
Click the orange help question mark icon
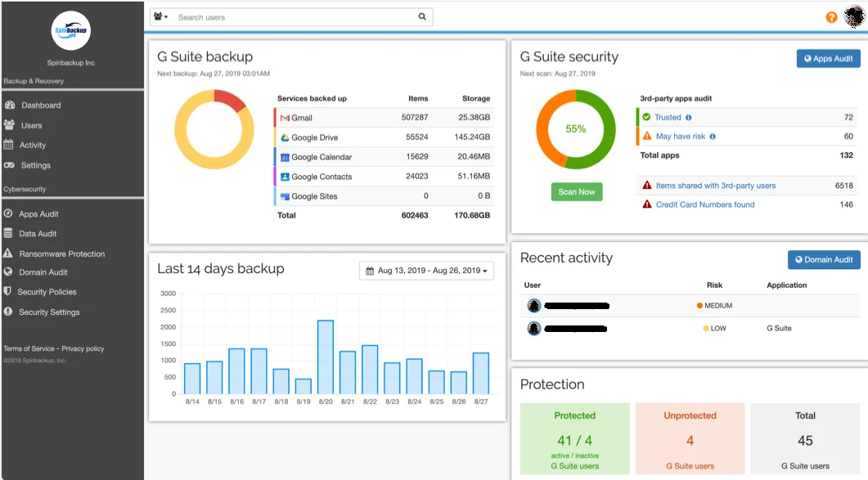[831, 17]
